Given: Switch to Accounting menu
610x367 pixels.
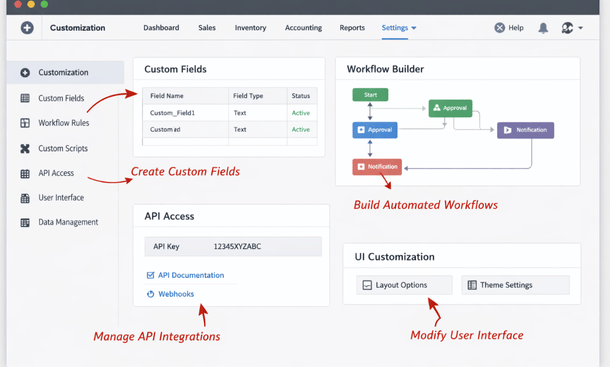Looking at the screenshot, I should tap(303, 28).
